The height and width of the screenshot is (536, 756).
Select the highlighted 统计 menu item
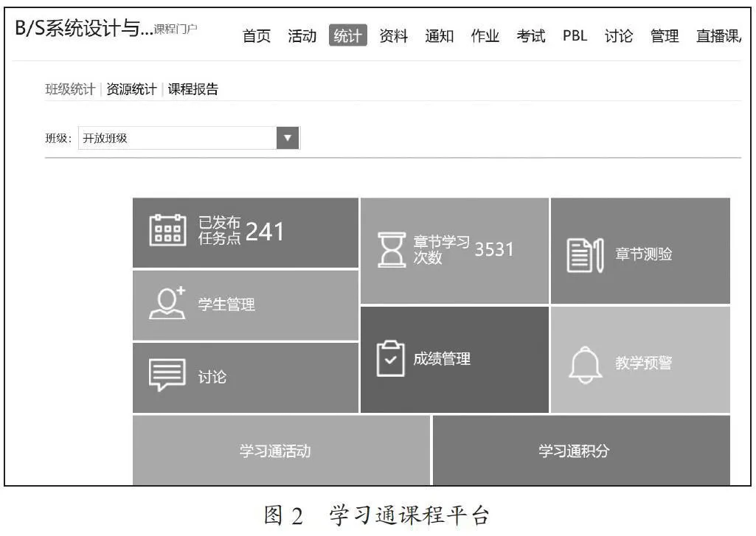(x=347, y=35)
